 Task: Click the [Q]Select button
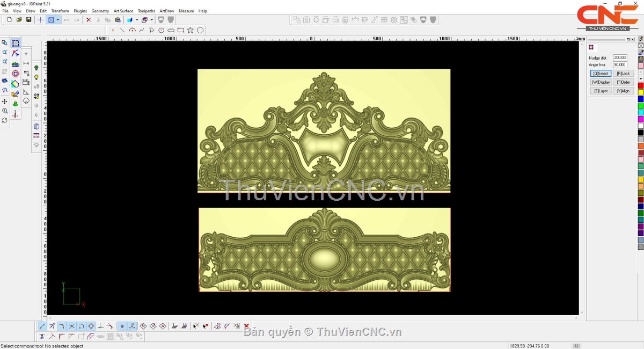(601, 74)
